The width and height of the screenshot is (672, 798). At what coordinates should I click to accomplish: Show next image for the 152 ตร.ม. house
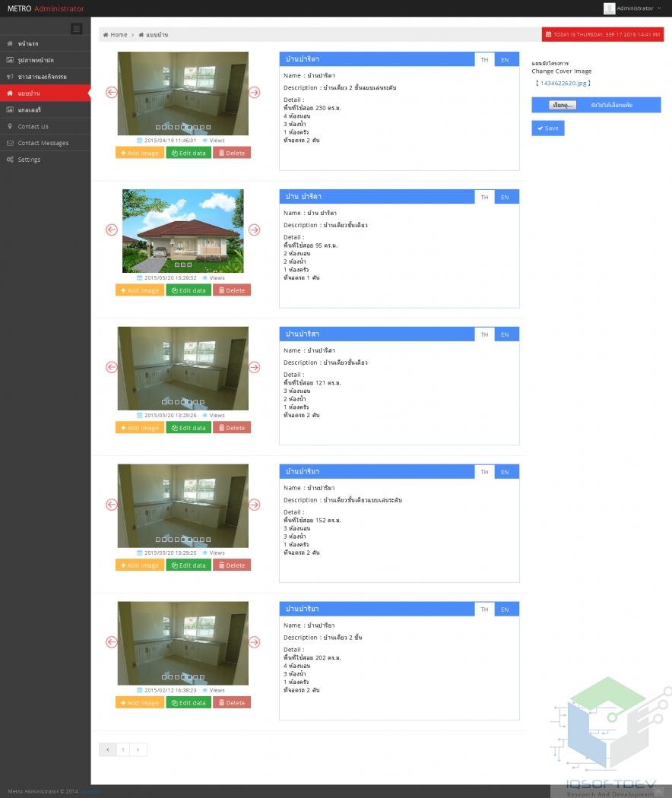(255, 505)
